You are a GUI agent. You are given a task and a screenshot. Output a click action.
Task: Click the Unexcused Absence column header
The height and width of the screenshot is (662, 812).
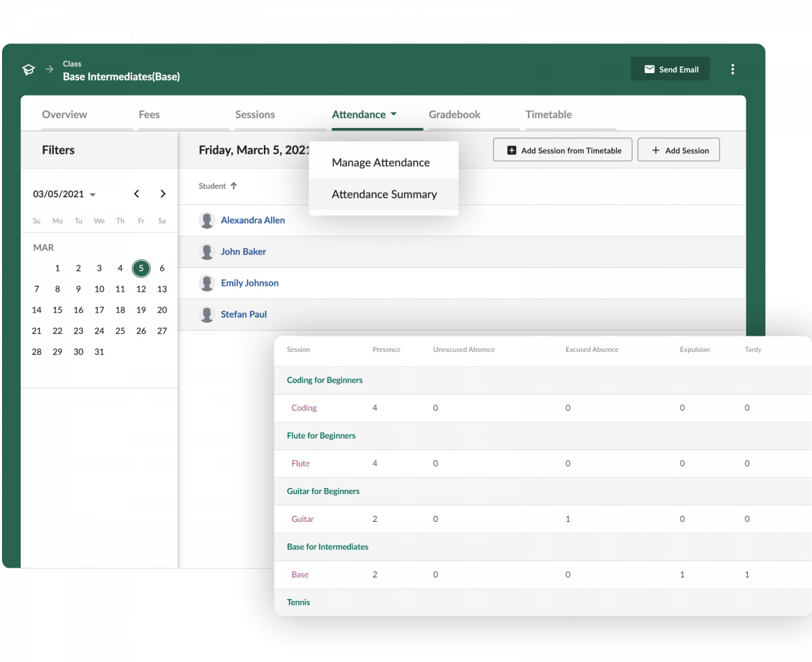pos(464,350)
